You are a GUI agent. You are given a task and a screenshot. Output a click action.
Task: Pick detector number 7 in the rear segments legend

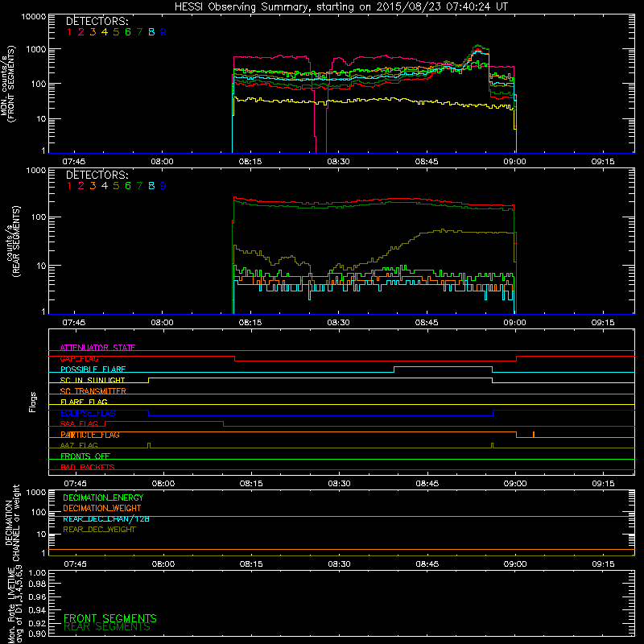pyautogui.click(x=139, y=186)
